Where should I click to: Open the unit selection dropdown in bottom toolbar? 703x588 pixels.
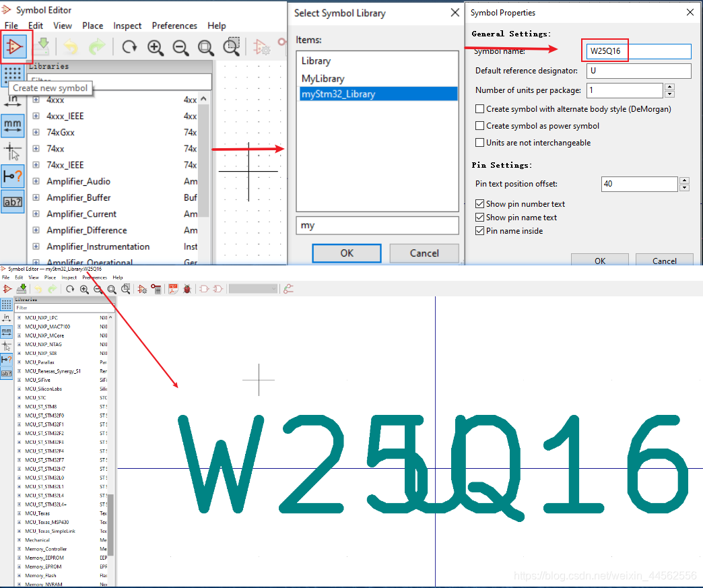[x=253, y=289]
